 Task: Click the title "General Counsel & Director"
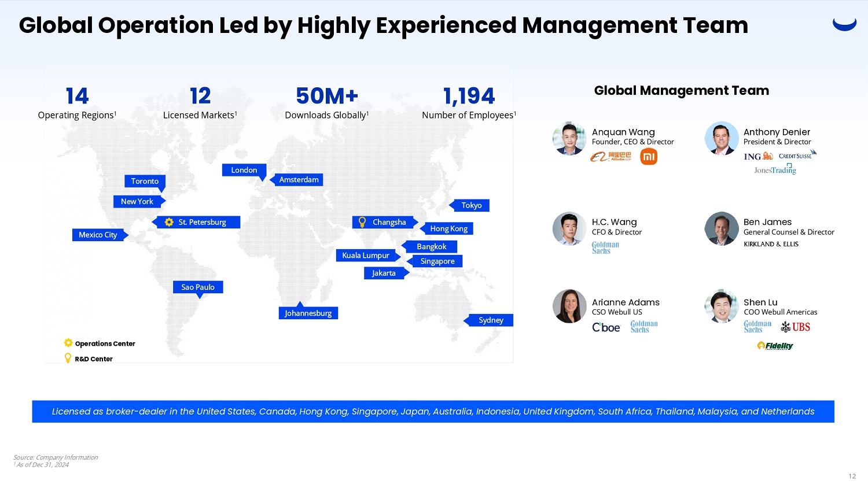click(x=789, y=232)
